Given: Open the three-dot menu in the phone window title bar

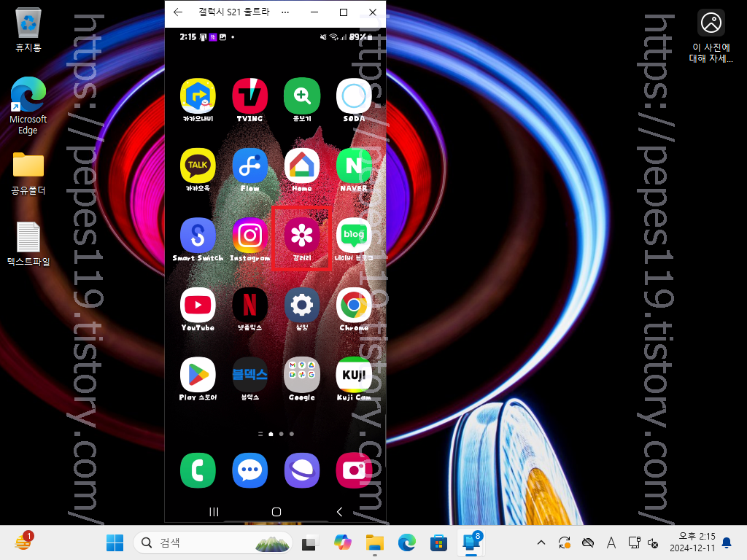Looking at the screenshot, I should (285, 12).
